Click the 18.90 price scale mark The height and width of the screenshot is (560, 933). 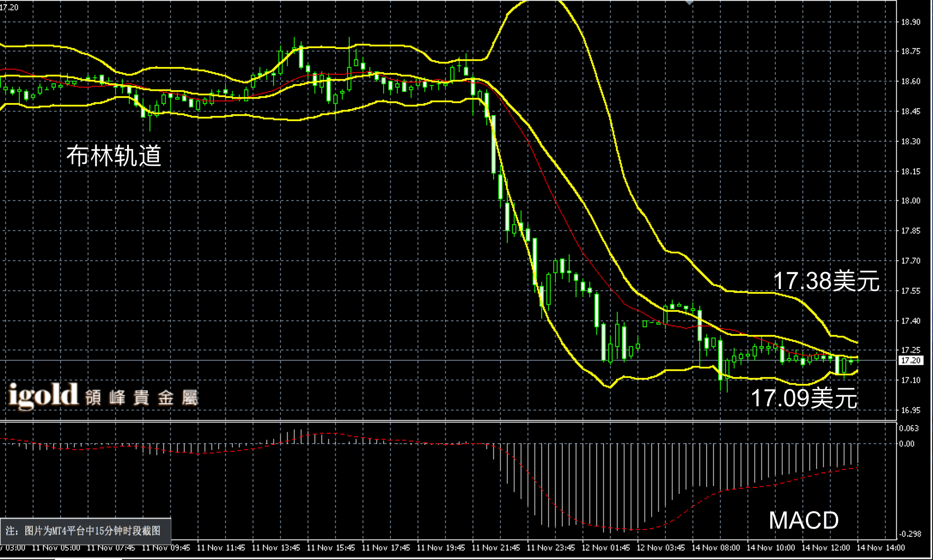(910, 22)
